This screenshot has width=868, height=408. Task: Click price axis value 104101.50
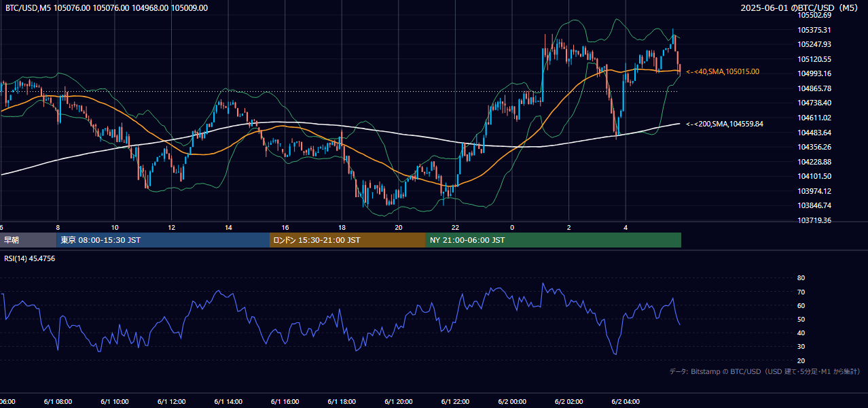[814, 176]
